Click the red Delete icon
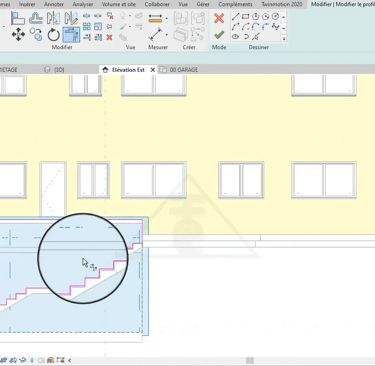This screenshot has height=366, width=375. point(109,37)
